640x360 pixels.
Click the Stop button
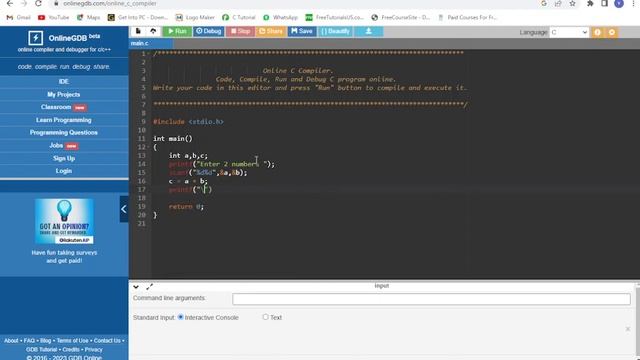(x=240, y=31)
